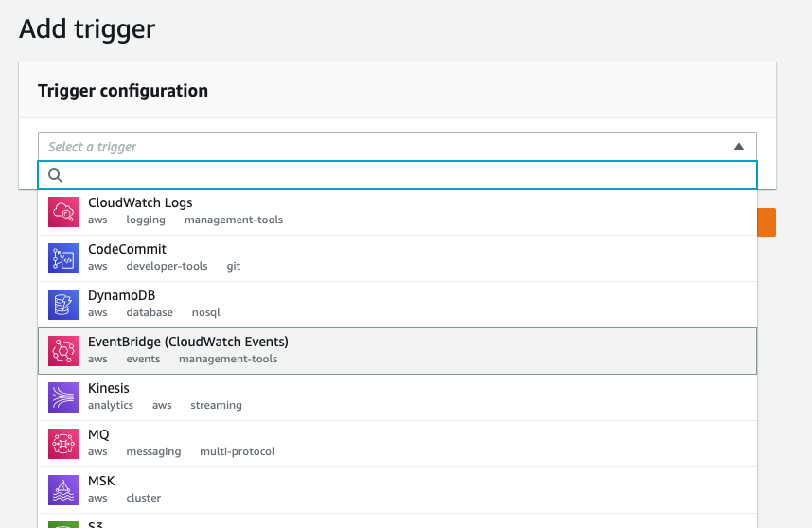The height and width of the screenshot is (528, 812).
Task: Click the 'Add trigger' page title
Action: [x=87, y=29]
